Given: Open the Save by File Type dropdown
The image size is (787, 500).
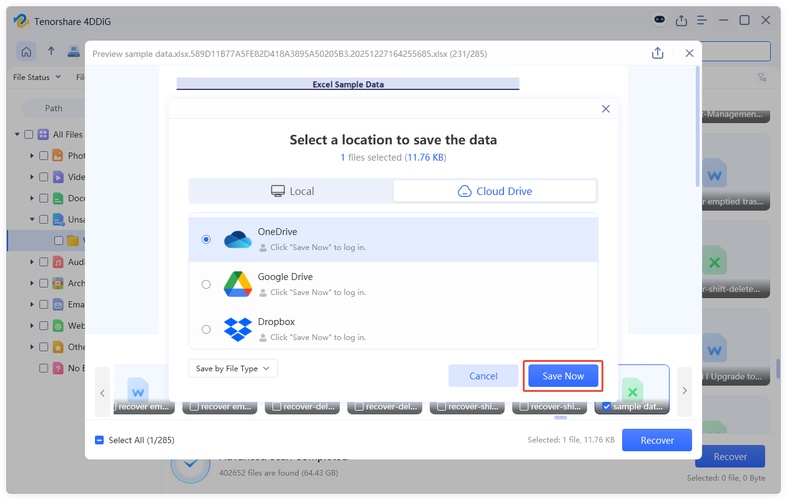Looking at the screenshot, I should tap(233, 368).
